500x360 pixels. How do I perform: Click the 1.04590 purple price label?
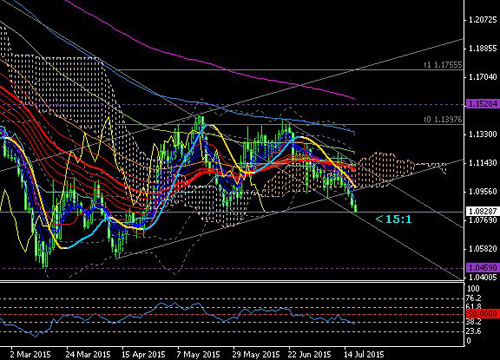pyautogui.click(x=483, y=268)
